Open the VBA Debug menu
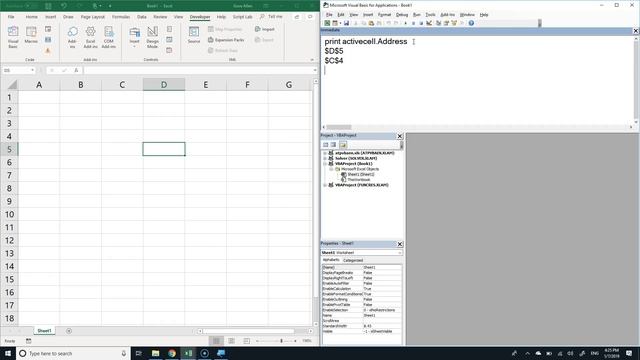 tap(402, 15)
